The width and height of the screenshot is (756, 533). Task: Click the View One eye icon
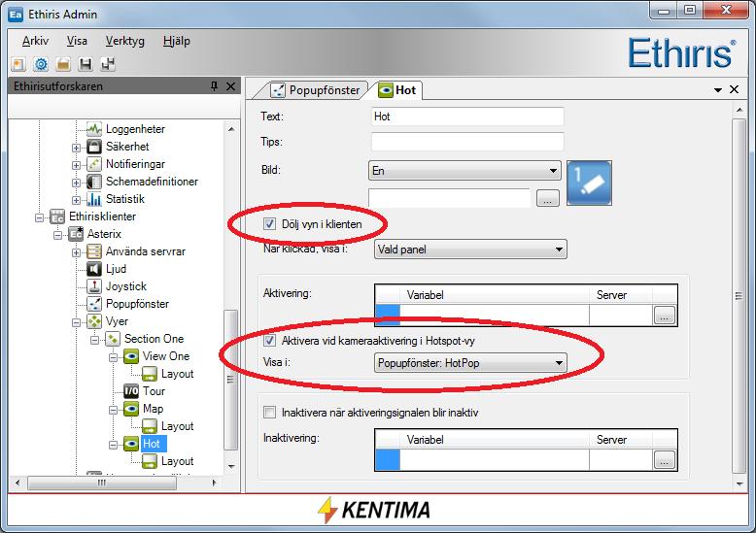point(131,356)
